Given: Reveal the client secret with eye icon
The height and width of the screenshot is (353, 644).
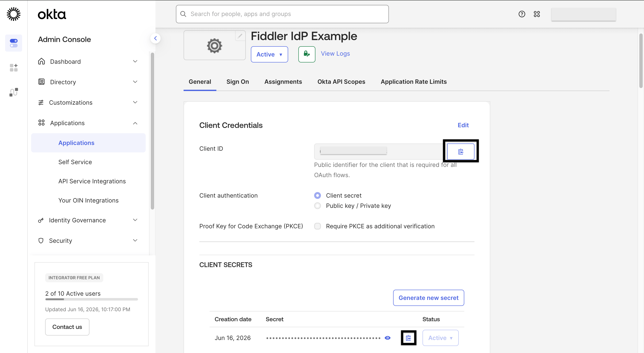Looking at the screenshot, I should pyautogui.click(x=388, y=338).
